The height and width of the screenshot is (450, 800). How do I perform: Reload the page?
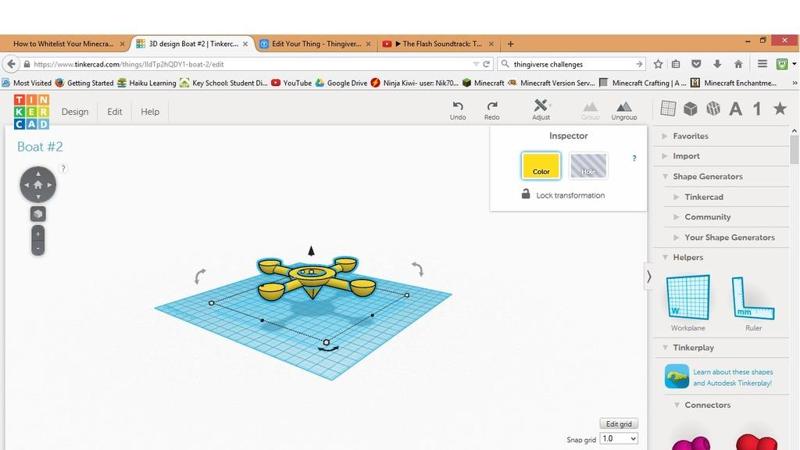click(x=486, y=64)
